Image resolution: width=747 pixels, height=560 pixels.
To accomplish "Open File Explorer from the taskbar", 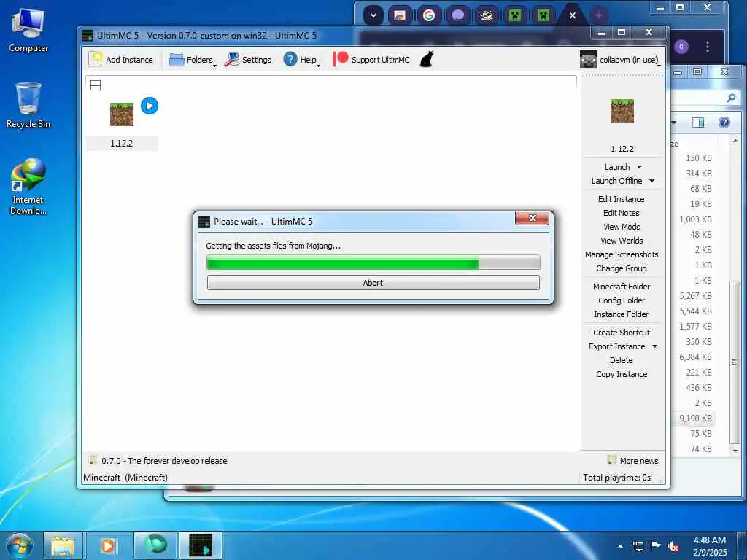I will click(63, 545).
